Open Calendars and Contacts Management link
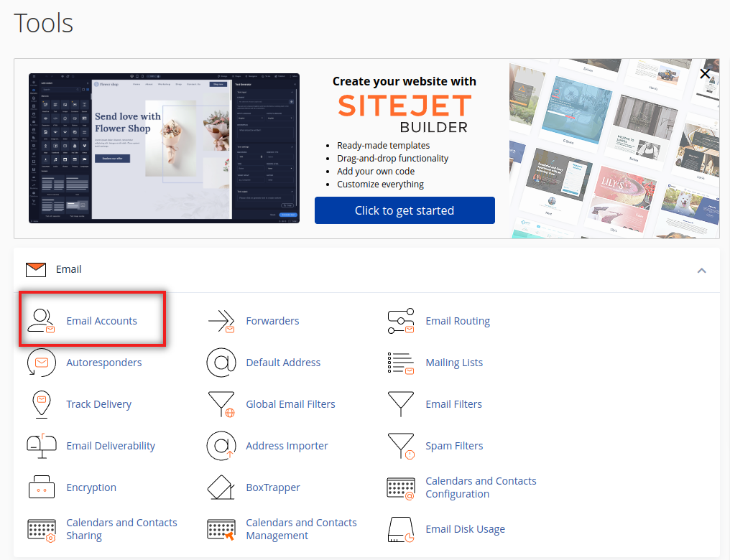Image resolution: width=730 pixels, height=560 pixels. tap(301, 529)
